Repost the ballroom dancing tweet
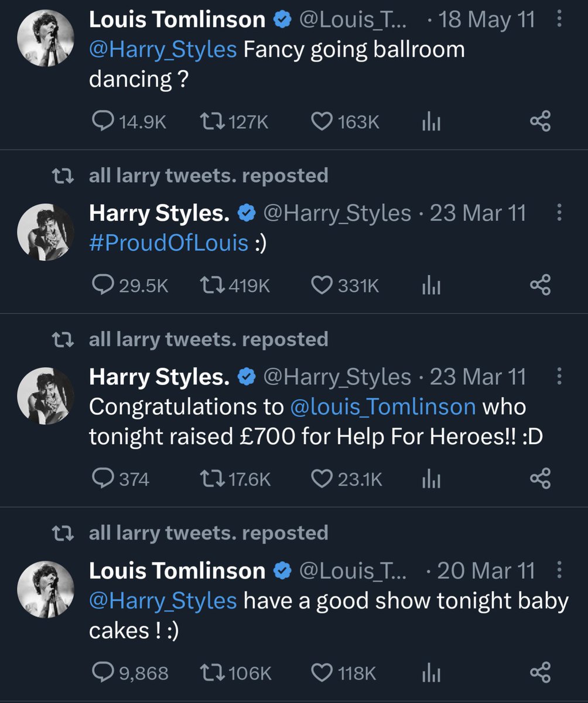The width and height of the screenshot is (588, 703). tap(209, 122)
